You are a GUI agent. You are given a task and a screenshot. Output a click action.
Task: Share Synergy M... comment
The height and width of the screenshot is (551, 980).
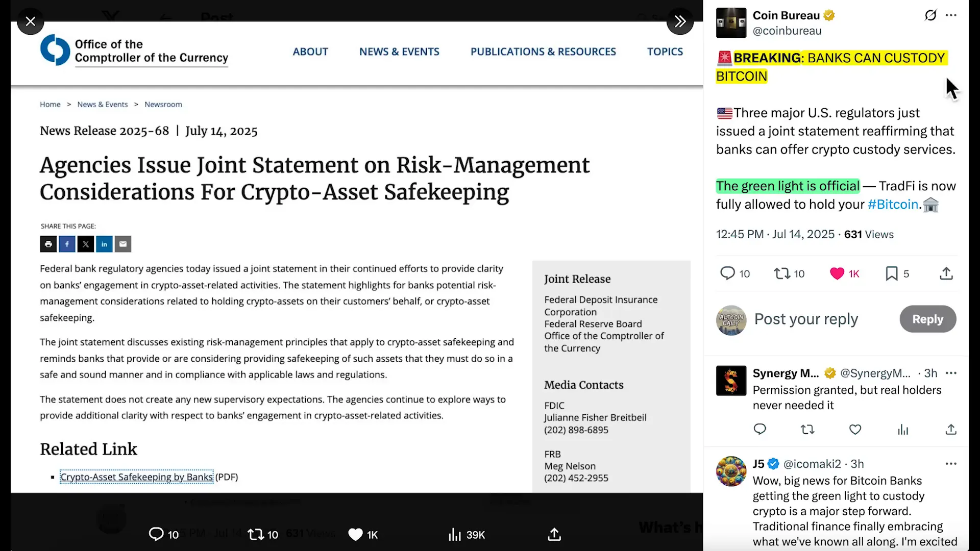(x=950, y=430)
